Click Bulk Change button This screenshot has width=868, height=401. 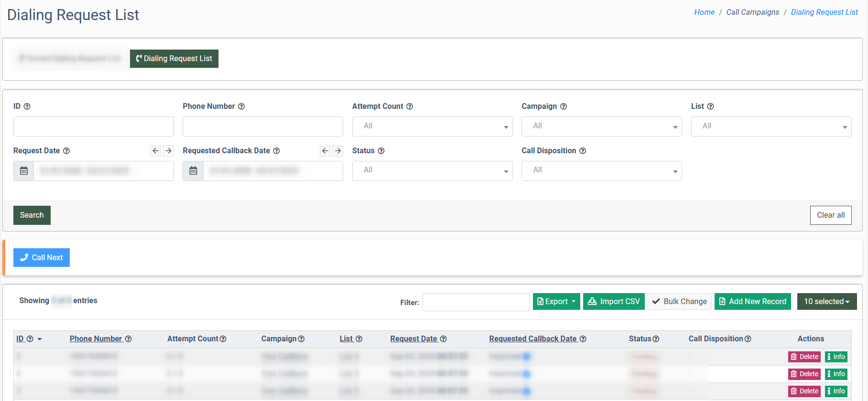[x=679, y=302]
